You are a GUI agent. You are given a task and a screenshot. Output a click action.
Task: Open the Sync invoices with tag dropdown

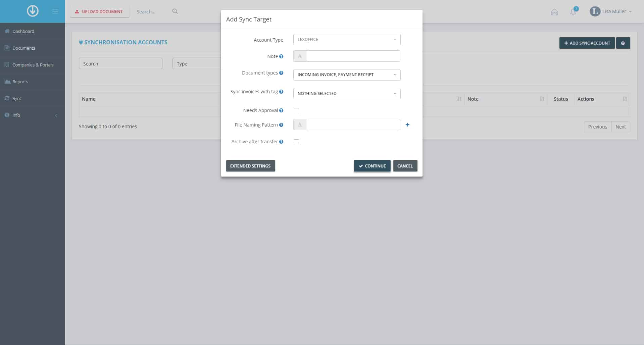[x=347, y=94]
